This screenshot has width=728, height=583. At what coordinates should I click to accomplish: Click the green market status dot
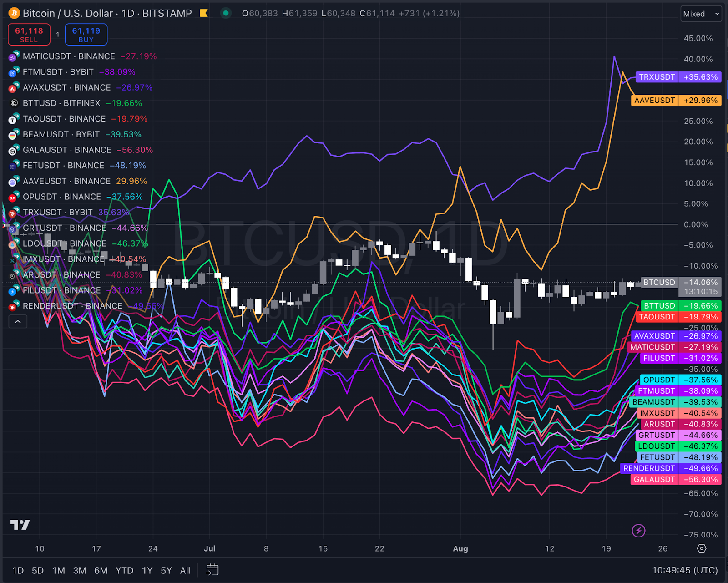[225, 13]
